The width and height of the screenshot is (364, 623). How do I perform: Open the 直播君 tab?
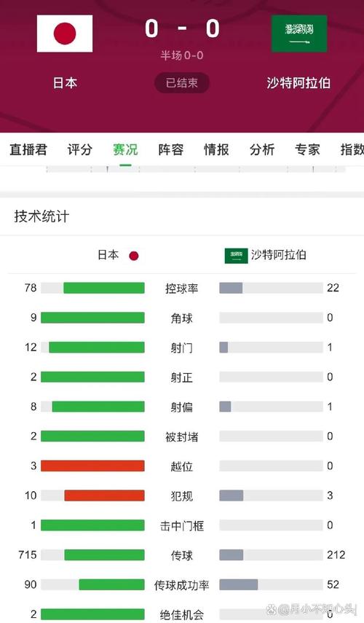pos(28,149)
